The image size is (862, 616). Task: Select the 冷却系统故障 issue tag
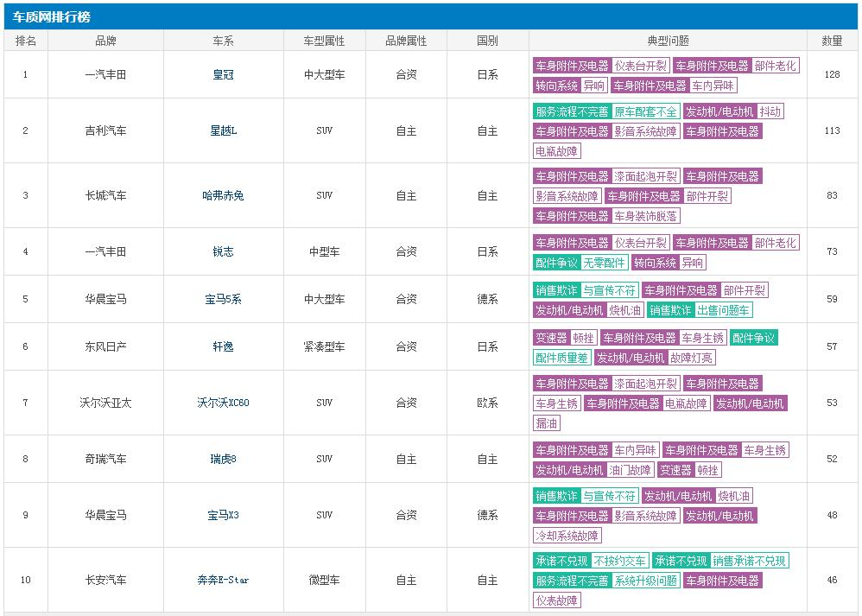pos(567,535)
